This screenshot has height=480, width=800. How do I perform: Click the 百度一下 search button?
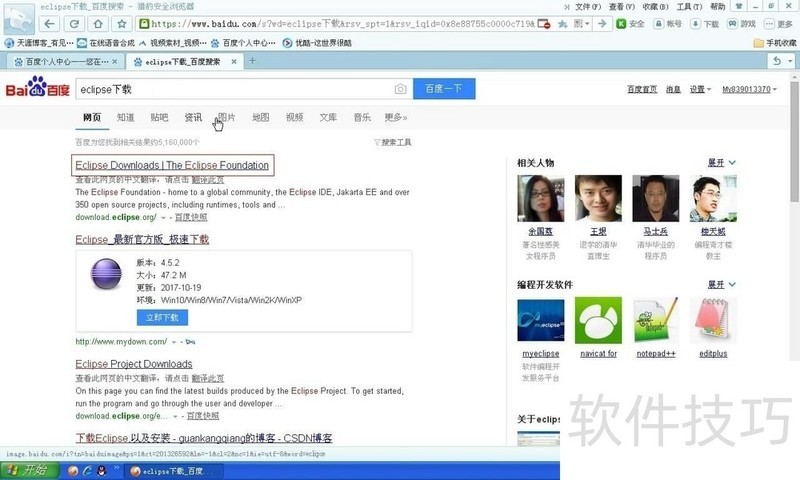coord(444,89)
